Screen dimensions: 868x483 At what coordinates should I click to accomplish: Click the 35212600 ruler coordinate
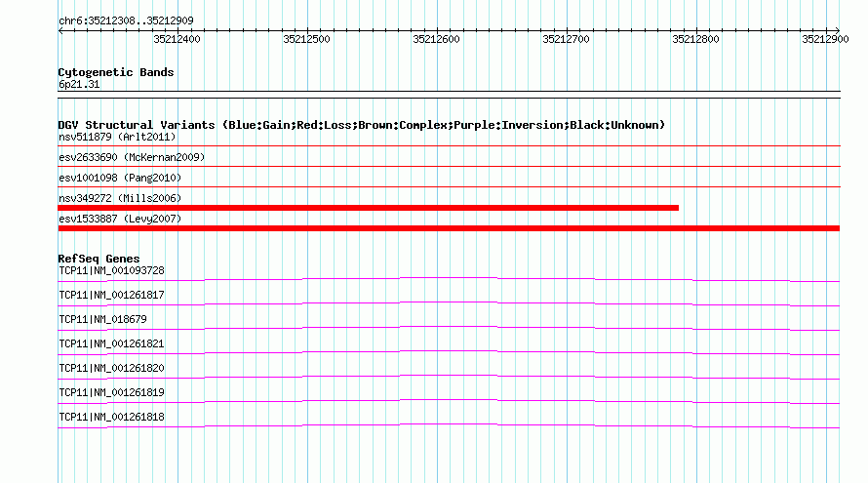pyautogui.click(x=436, y=39)
